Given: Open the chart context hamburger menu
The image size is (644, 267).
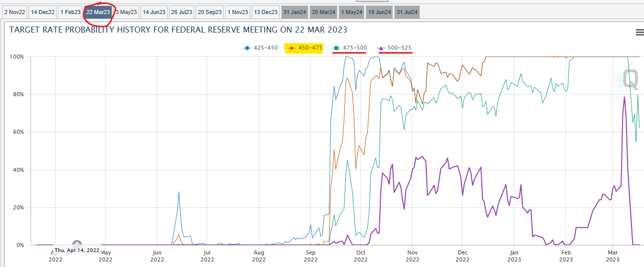Looking at the screenshot, I should [x=639, y=32].
